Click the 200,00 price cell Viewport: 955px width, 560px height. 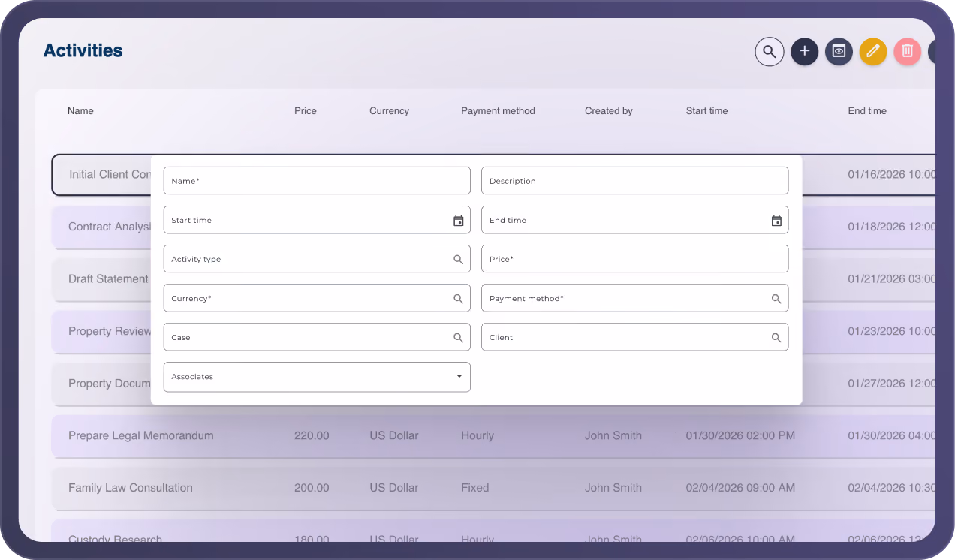[312, 488]
